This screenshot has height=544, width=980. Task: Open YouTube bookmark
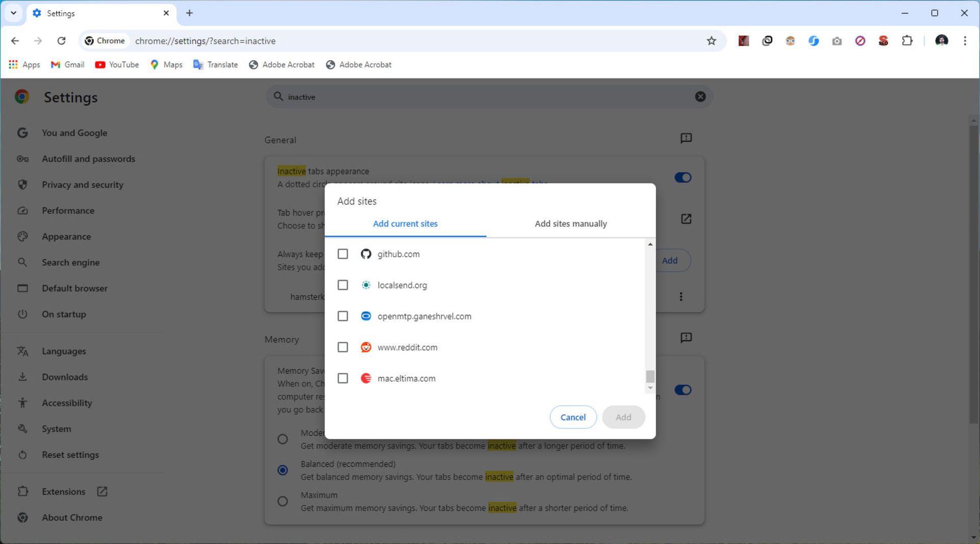tap(117, 65)
